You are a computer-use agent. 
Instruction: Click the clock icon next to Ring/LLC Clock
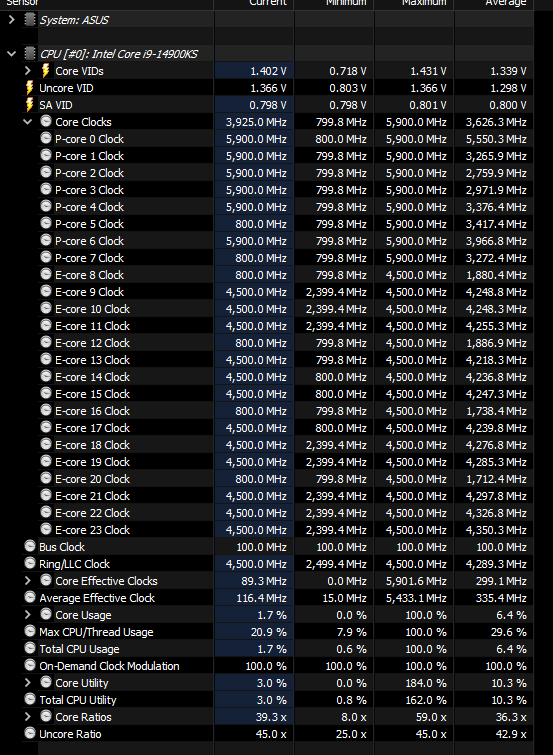click(x=30, y=563)
